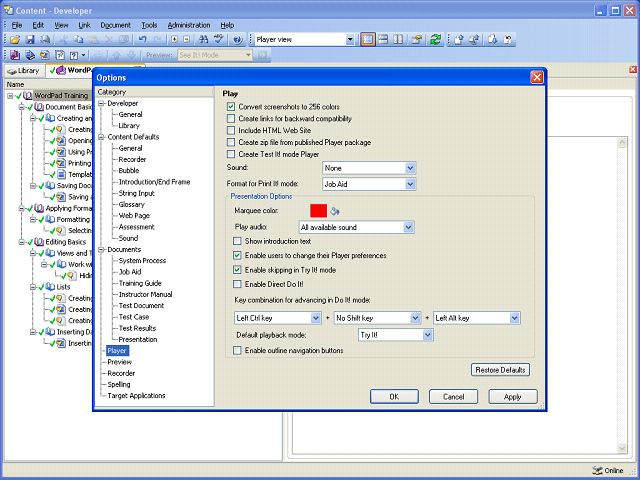This screenshot has width=640, height=480.
Task: Click the properties icon left of Refresh
Action: (417, 40)
